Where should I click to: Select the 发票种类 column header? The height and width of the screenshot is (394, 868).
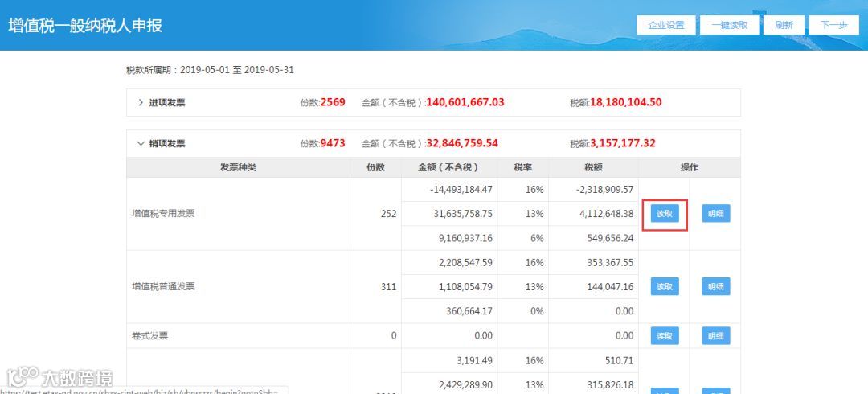click(x=238, y=167)
